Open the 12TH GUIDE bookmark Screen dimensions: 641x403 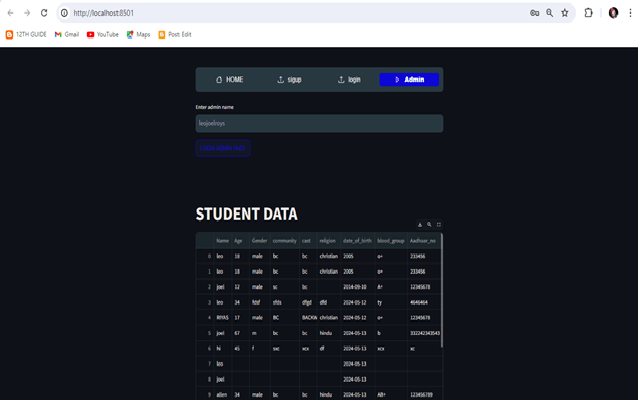pyautogui.click(x=26, y=34)
